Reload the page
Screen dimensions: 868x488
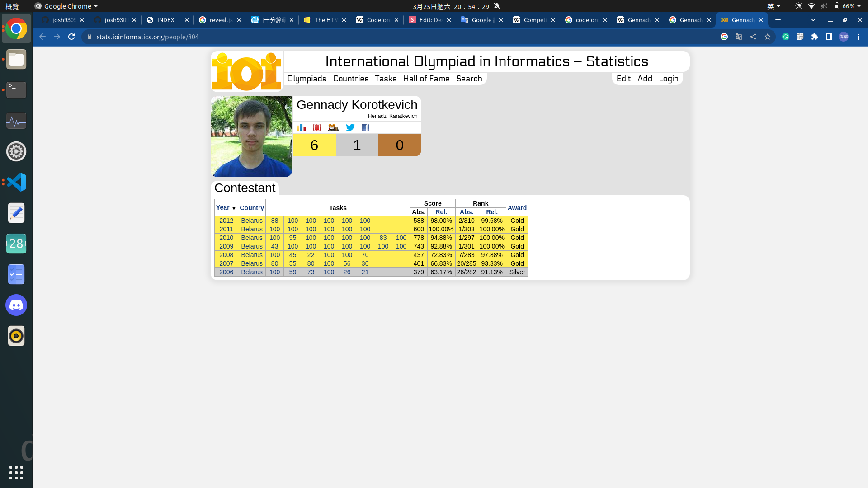(71, 37)
